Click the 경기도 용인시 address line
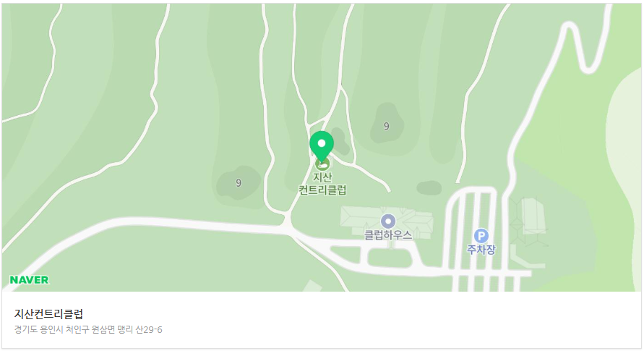Screen dimensions: 644x351 [x=88, y=329]
